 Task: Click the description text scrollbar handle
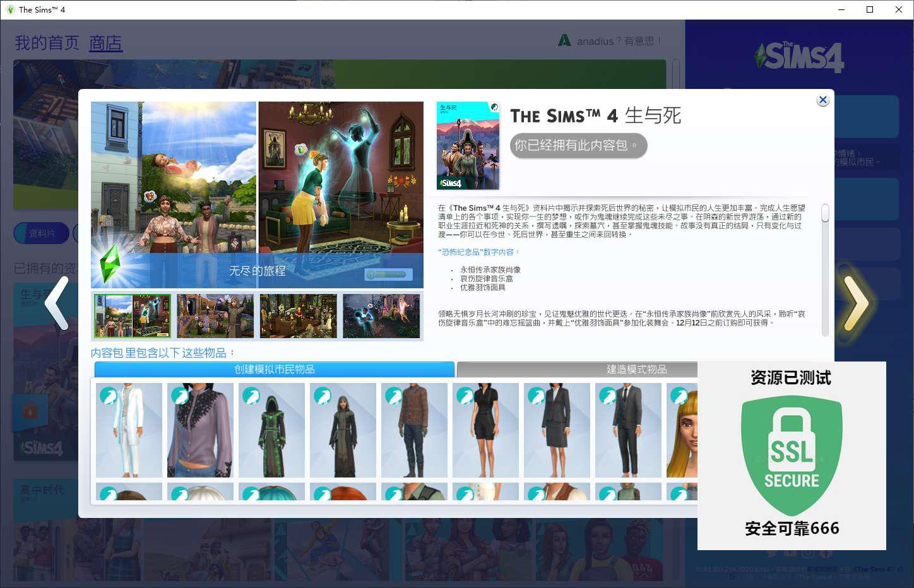[x=825, y=213]
